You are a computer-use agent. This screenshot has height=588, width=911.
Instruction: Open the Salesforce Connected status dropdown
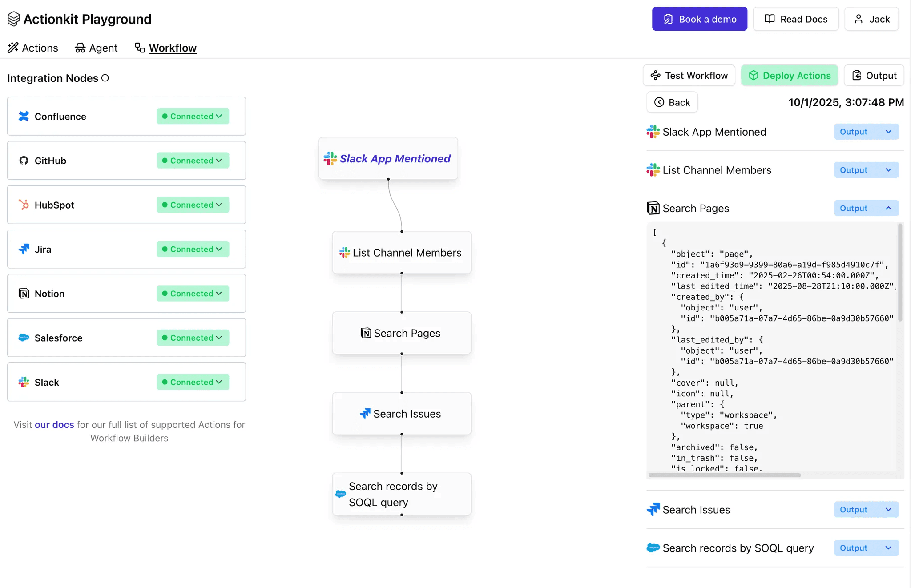tap(193, 338)
